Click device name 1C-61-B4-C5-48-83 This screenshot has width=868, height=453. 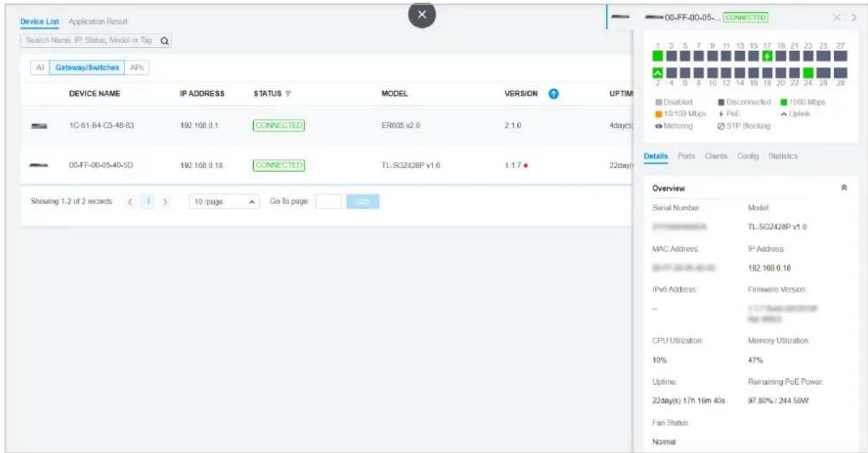(102, 126)
